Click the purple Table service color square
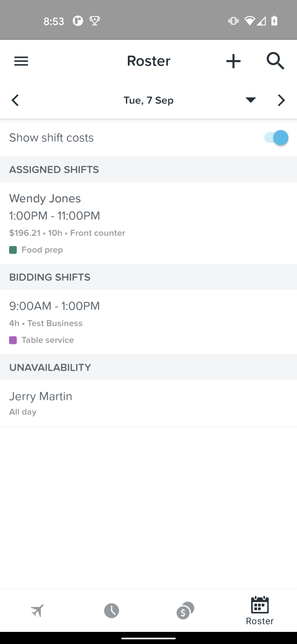The image size is (297, 644). [x=13, y=340]
